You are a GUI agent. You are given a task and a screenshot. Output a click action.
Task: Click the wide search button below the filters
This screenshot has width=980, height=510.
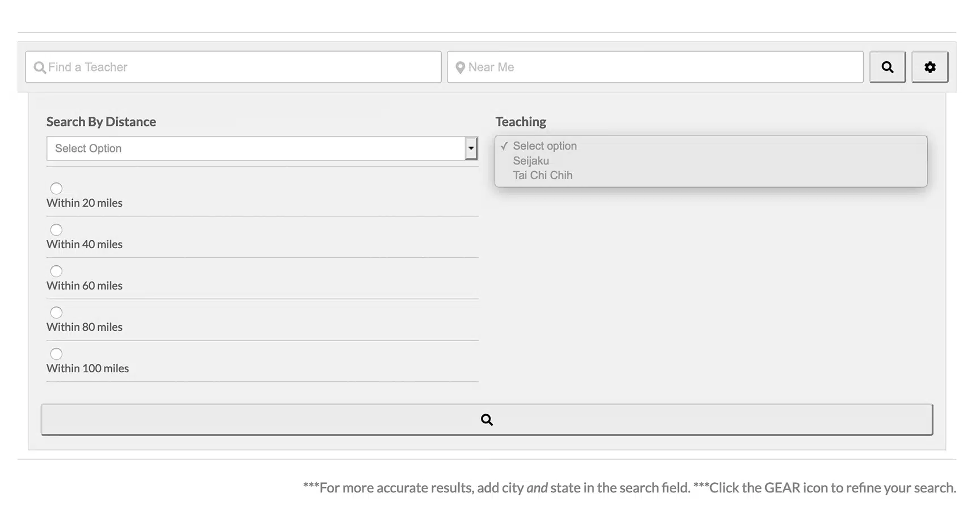tap(487, 419)
